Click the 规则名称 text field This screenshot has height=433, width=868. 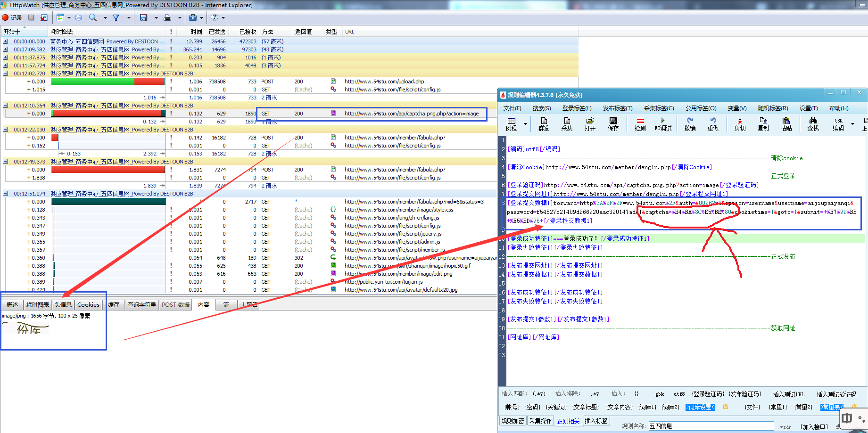(x=711, y=426)
